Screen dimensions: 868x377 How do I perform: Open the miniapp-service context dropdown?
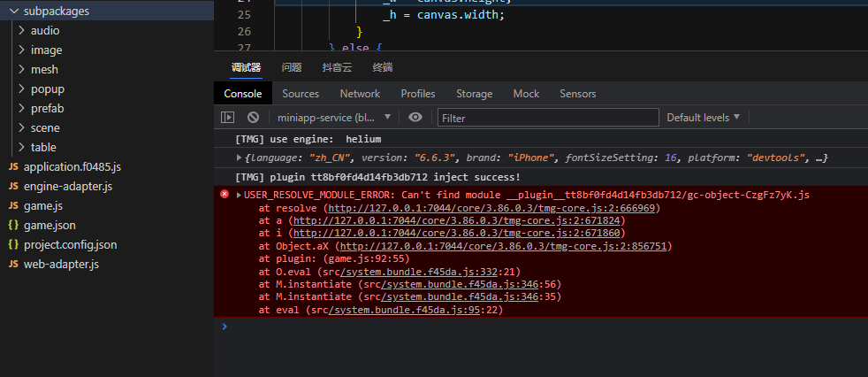(x=333, y=117)
